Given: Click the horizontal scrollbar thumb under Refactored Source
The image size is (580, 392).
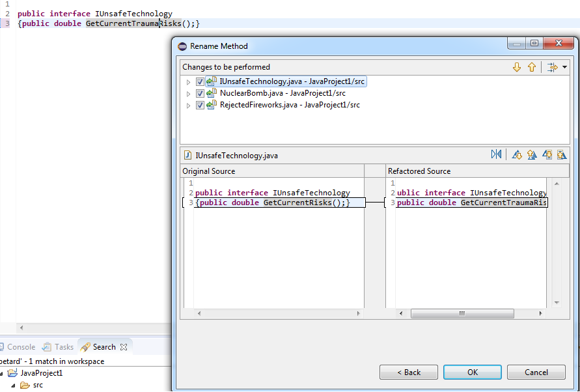Looking at the screenshot, I should pyautogui.click(x=462, y=313).
